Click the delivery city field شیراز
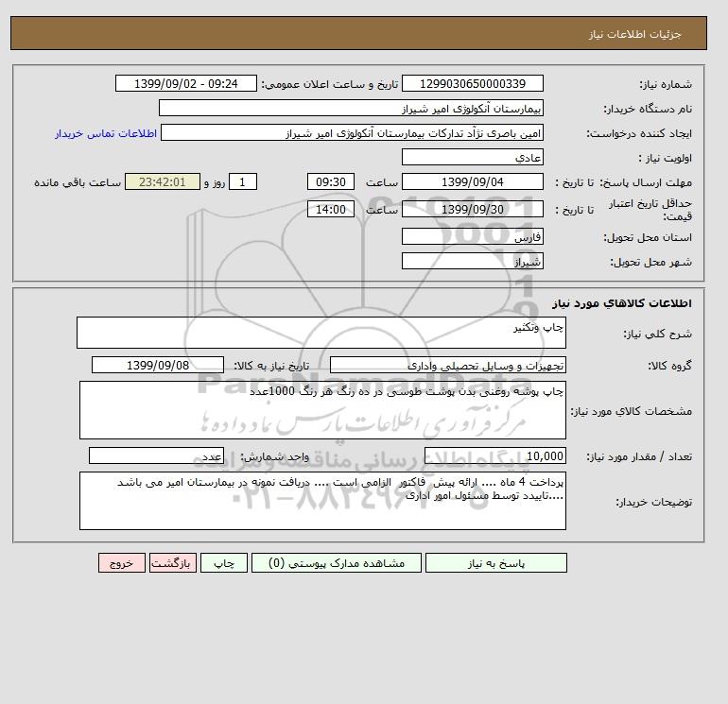Viewport: 728px width, 704px height. tap(472, 261)
